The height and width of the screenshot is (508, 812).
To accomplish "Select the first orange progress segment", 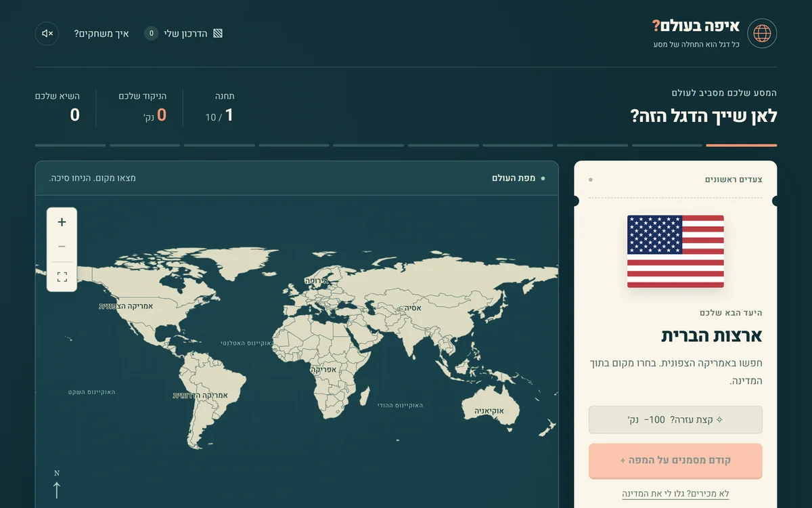I will pyautogui.click(x=741, y=145).
